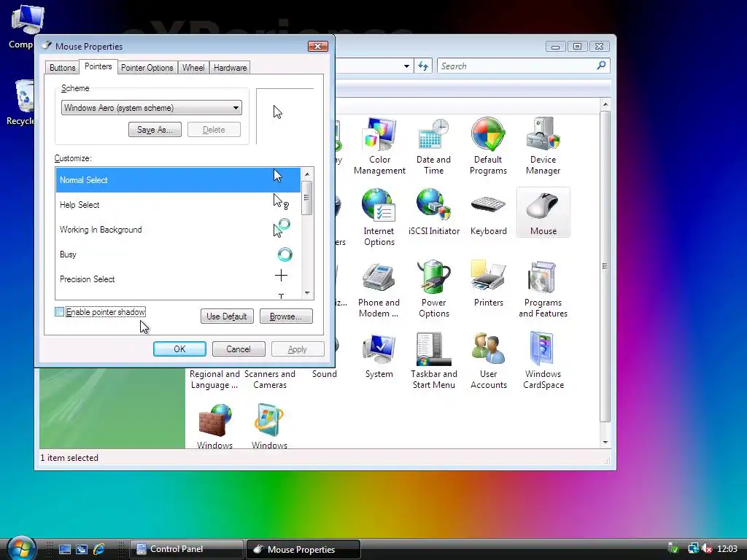
Task: Open Scanners and Cameras item
Action: point(270,379)
